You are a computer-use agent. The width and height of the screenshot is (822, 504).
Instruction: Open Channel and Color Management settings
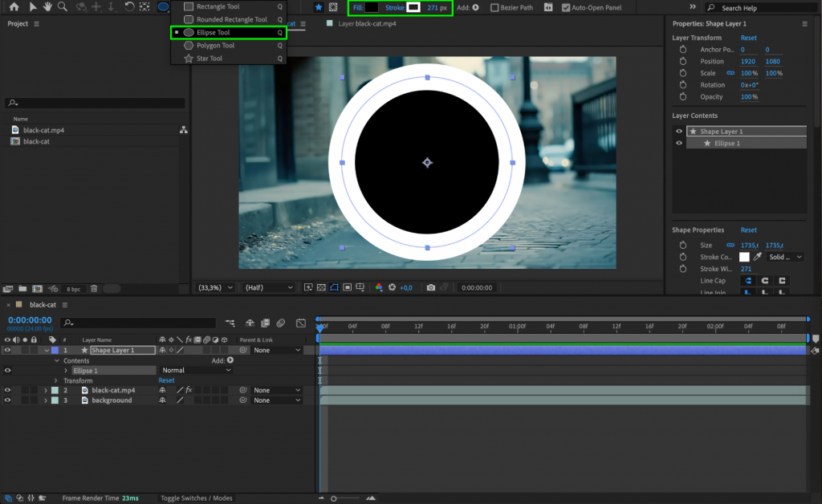pos(379,287)
